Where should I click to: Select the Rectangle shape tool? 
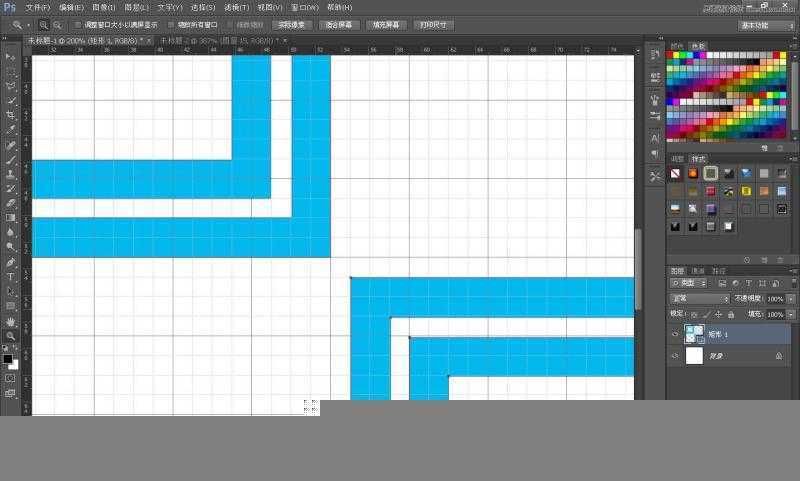point(10,306)
